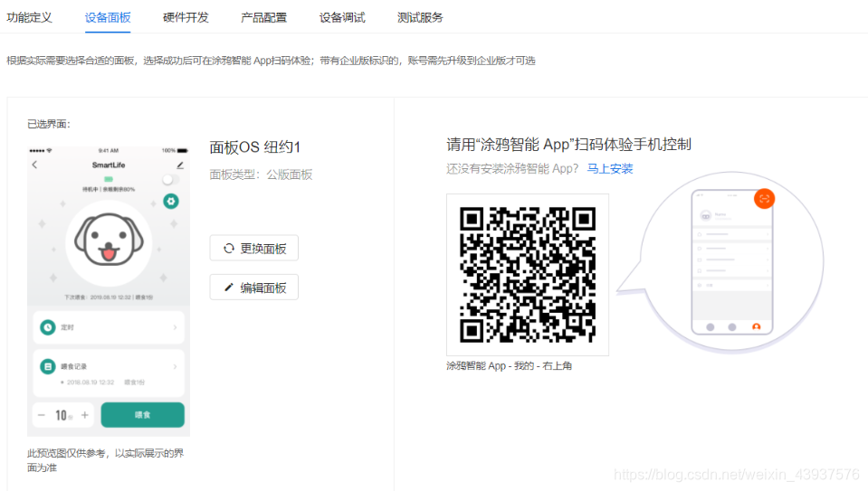This screenshot has height=491, width=868.
Task: Click the pencil icon in 编辑面板 button
Action: coord(229,288)
